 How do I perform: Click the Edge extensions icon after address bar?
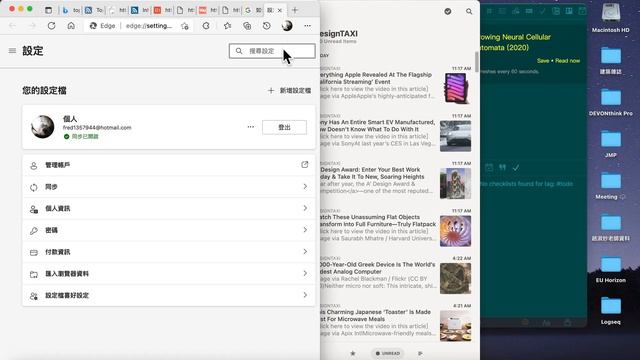click(x=206, y=26)
